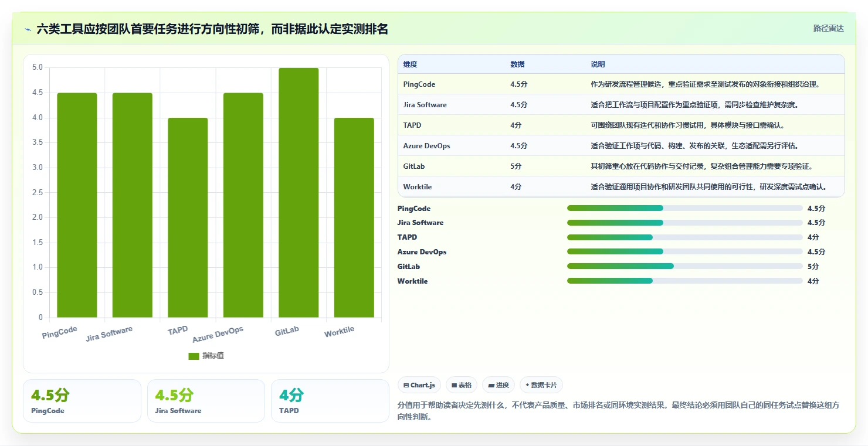Click description starting 适合验证通用项目协作
868x446 pixels.
tap(708, 187)
